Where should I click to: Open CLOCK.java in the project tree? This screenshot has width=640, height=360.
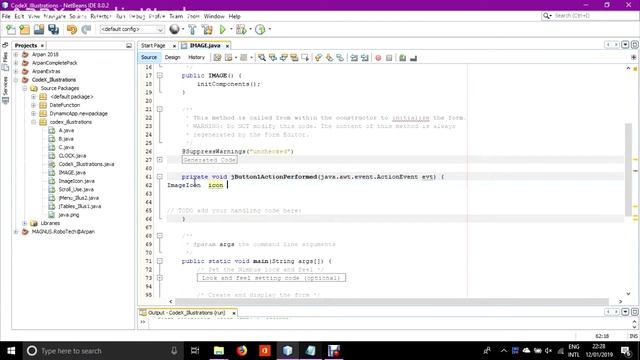(72, 156)
